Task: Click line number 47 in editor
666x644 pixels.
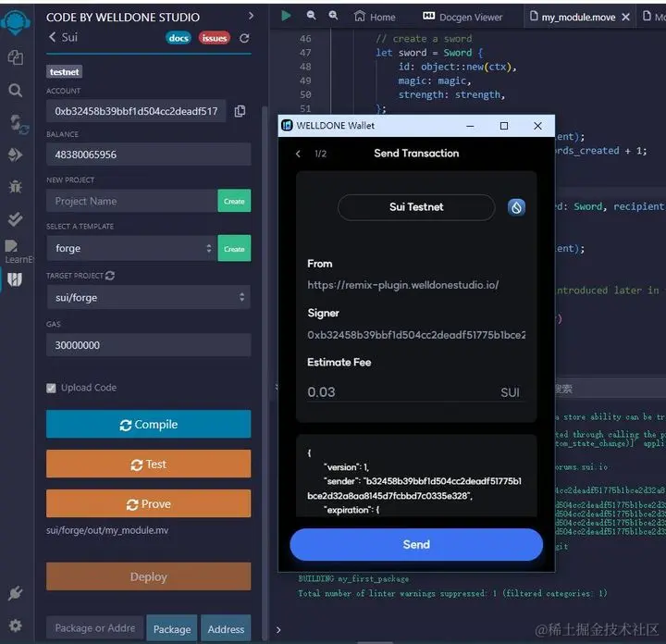Action: [305, 53]
